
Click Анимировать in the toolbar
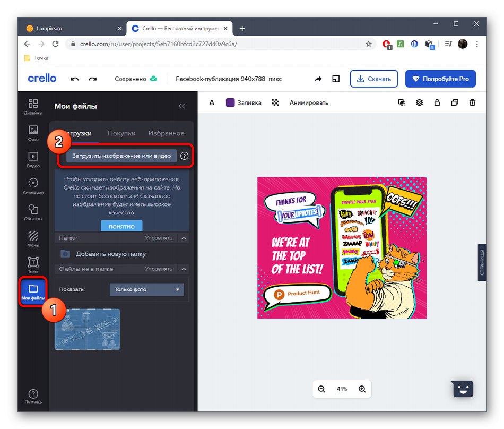click(x=309, y=102)
